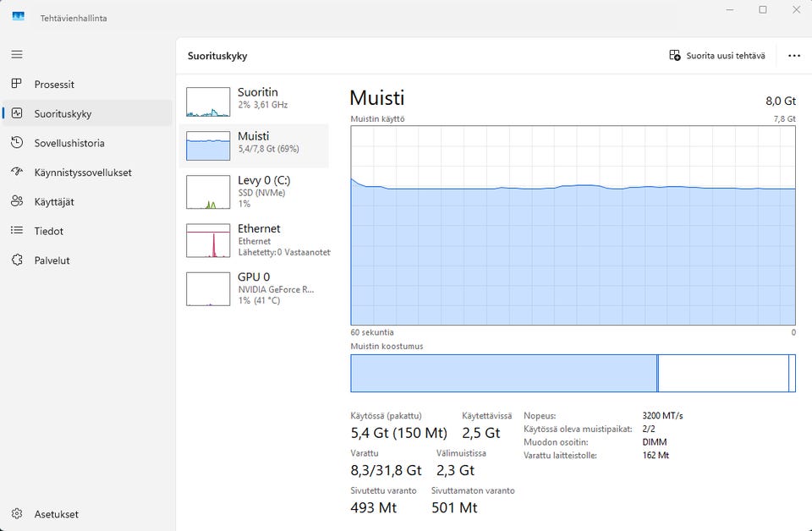Screen dimensions: 812x531
Task: Open the three-dot more options menu
Action: tap(793, 56)
